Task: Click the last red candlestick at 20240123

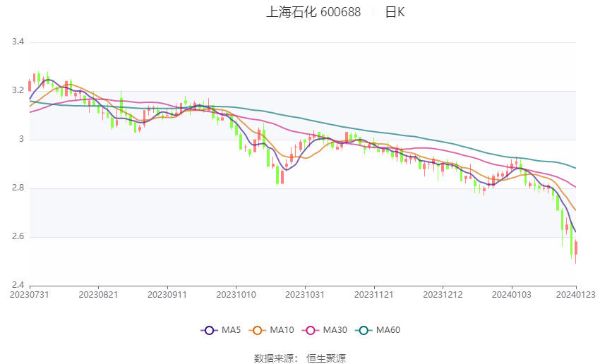Action: coord(576,248)
